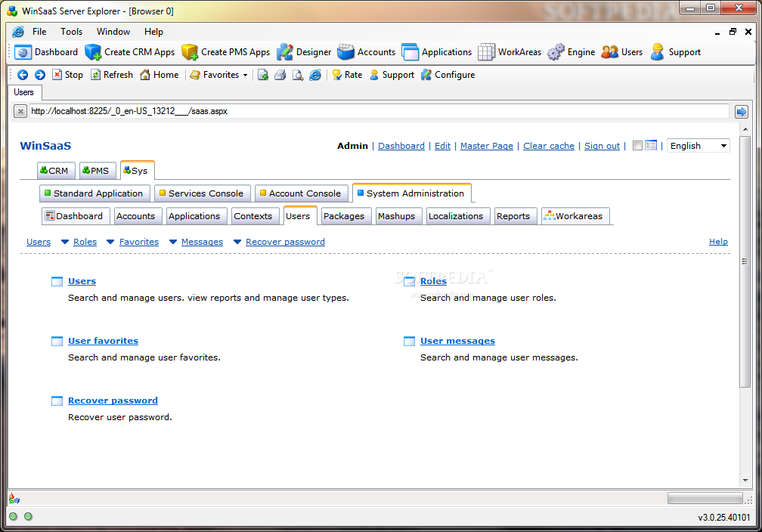Viewport: 762px width, 532px height.
Task: Click the add page icon
Action: tap(263, 75)
